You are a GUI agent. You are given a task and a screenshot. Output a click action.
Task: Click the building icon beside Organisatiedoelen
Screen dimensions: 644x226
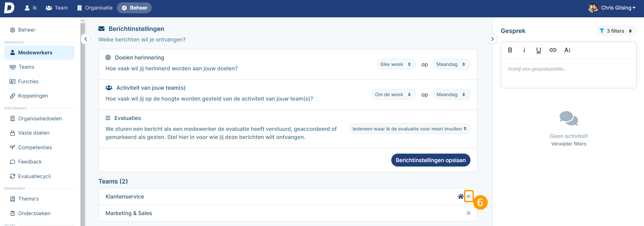[x=13, y=119]
